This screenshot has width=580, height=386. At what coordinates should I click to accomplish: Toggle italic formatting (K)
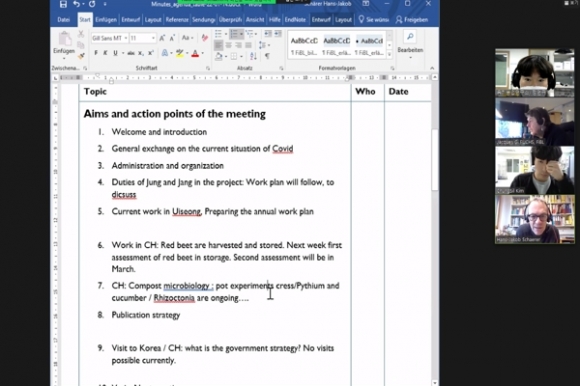105,54
